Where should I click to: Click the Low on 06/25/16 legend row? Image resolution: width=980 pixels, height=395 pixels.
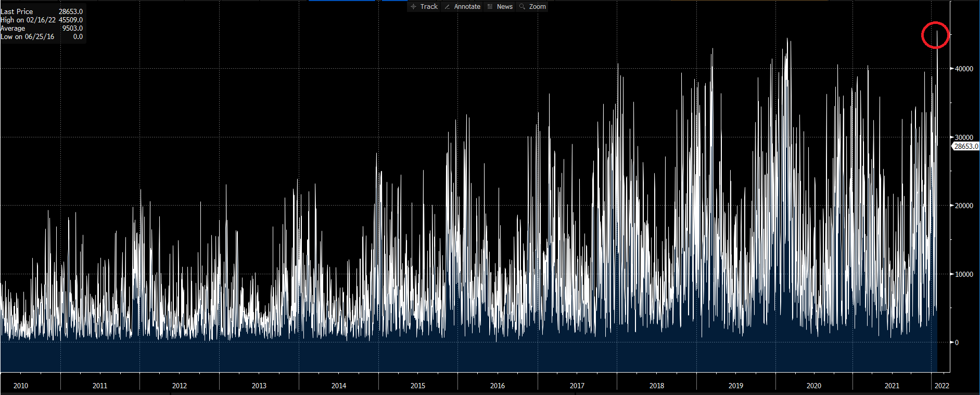coord(42,36)
